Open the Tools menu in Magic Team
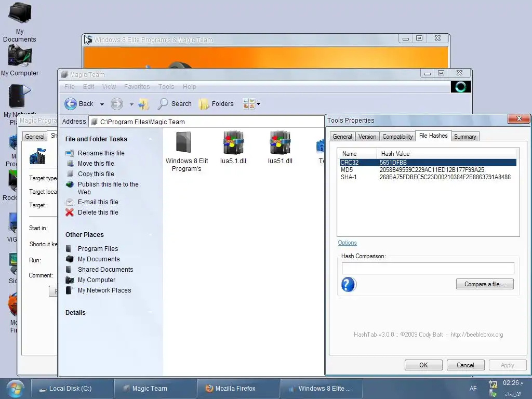Screen dimensions: 532x399 point(166,87)
